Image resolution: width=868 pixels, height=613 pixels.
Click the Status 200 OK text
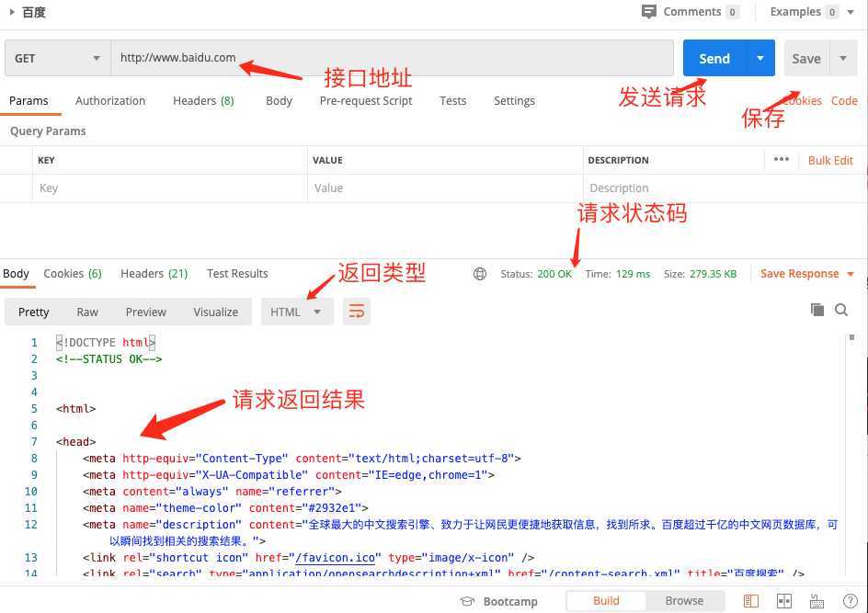[536, 274]
